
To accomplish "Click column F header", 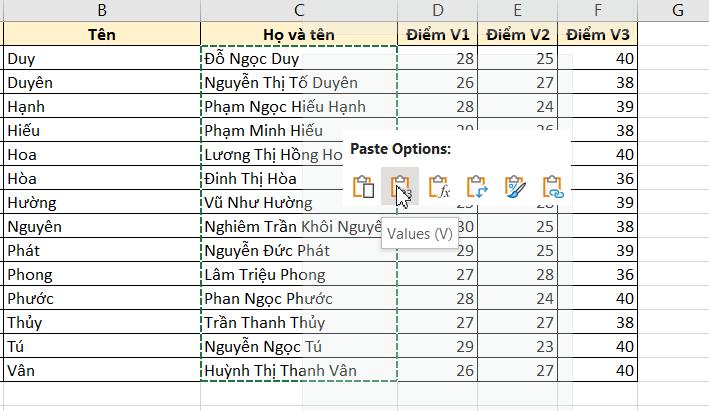I will coord(598,11).
